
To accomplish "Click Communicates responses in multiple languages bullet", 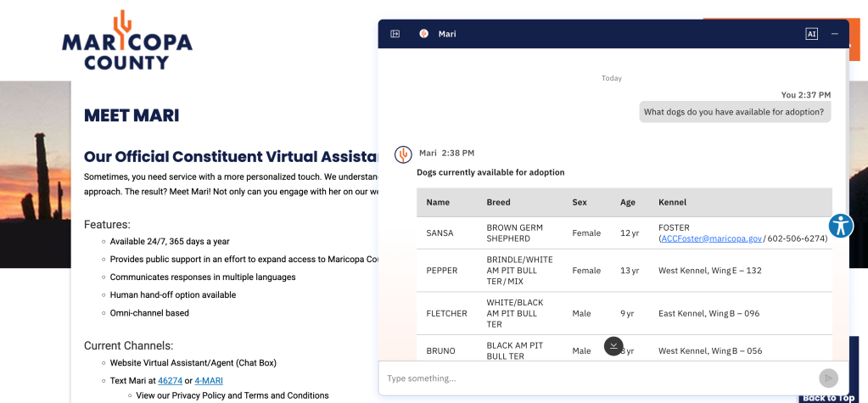I will (x=203, y=277).
